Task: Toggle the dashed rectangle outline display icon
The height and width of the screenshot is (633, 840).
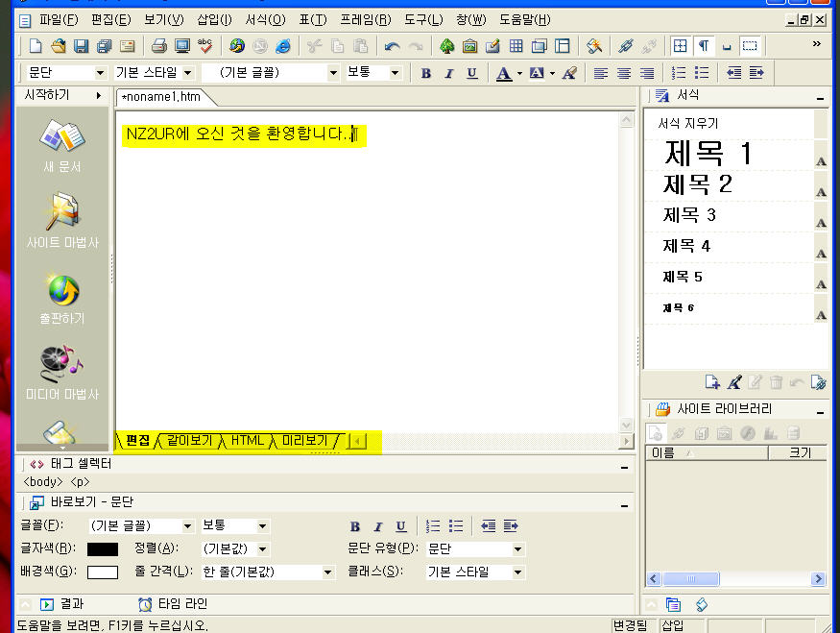Action: tap(750, 46)
